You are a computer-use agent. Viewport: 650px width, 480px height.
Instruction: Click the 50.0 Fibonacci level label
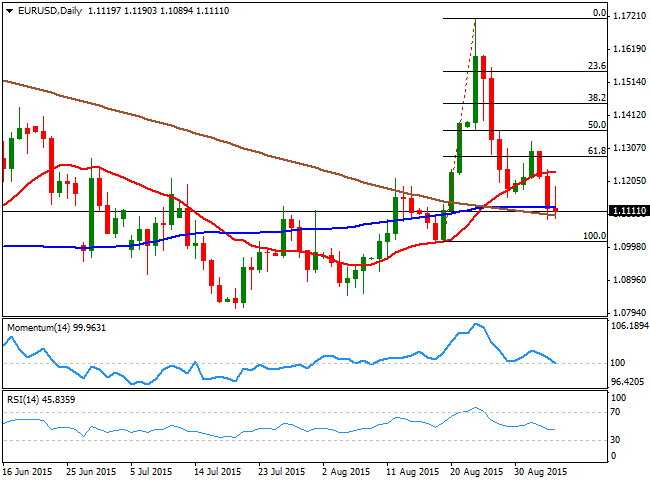pos(597,124)
